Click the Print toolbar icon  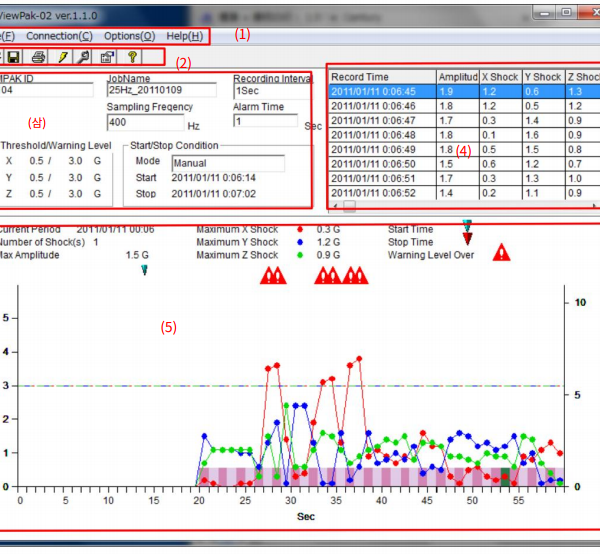(38, 58)
